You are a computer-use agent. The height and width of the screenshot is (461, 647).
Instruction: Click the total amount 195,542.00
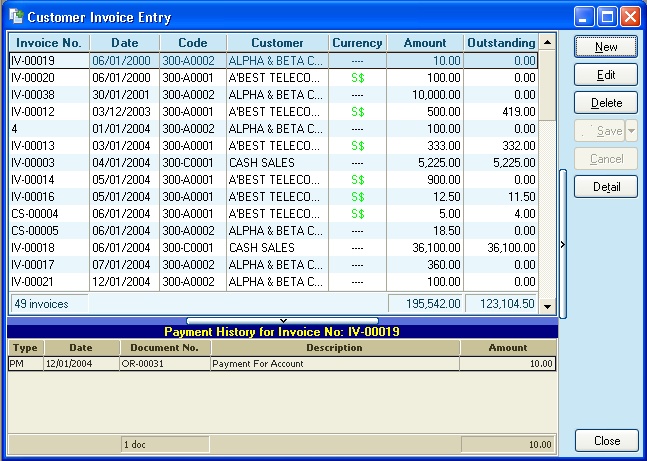coord(433,304)
